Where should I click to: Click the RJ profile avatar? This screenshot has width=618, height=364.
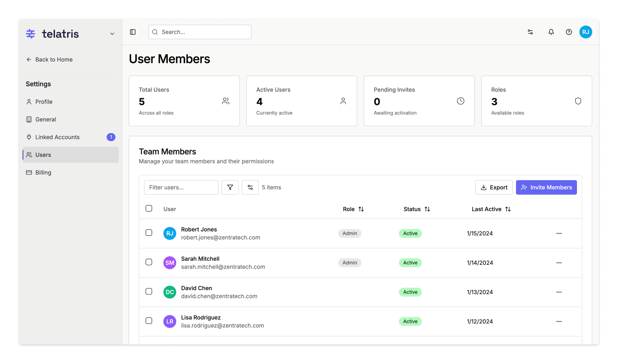pos(585,32)
